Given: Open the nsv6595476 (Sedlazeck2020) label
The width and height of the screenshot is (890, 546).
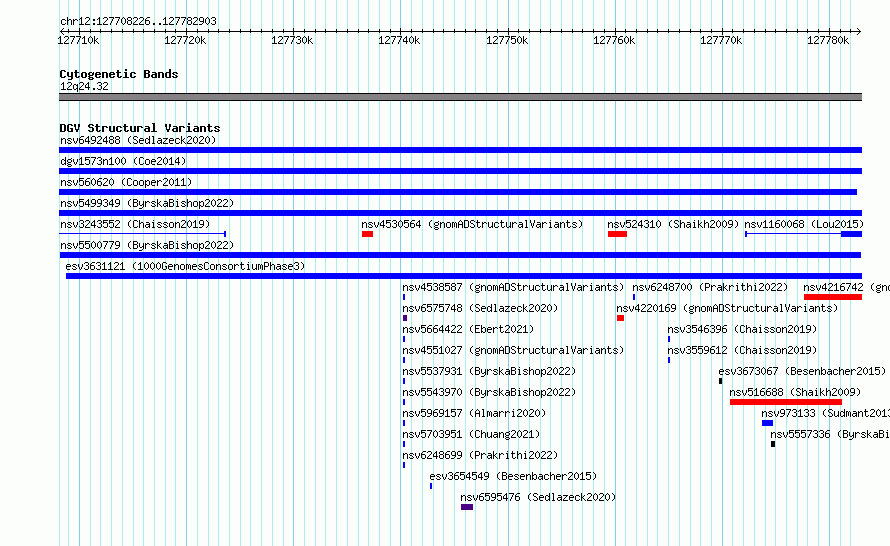Looking at the screenshot, I should [538, 497].
